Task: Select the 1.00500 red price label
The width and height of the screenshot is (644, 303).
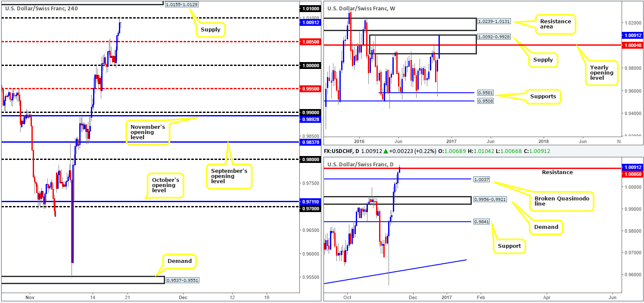Action: coord(311,41)
